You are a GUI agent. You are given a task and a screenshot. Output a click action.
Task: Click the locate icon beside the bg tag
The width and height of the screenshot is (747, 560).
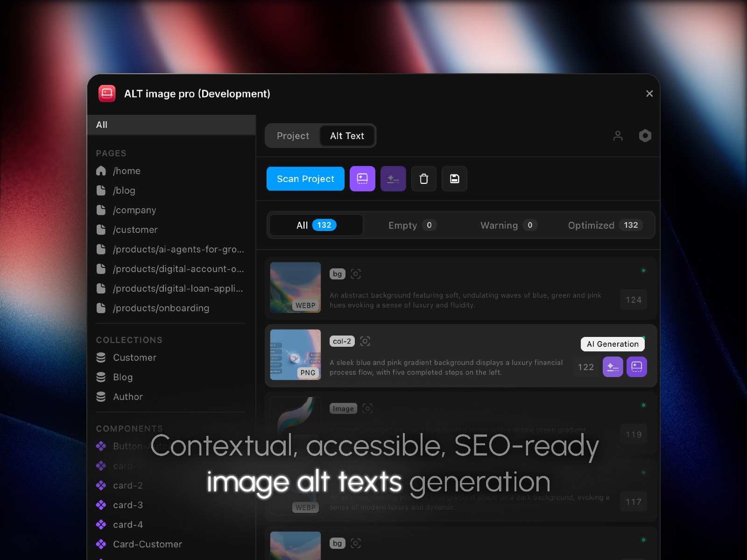(356, 274)
